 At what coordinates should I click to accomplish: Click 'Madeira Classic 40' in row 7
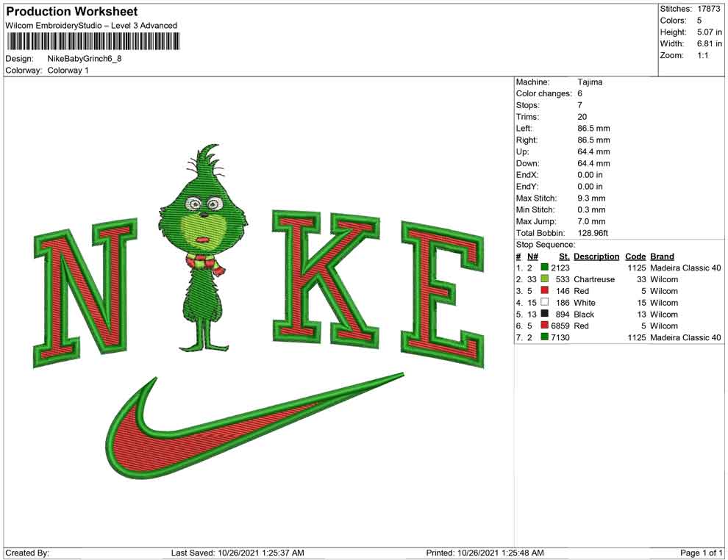tap(685, 337)
